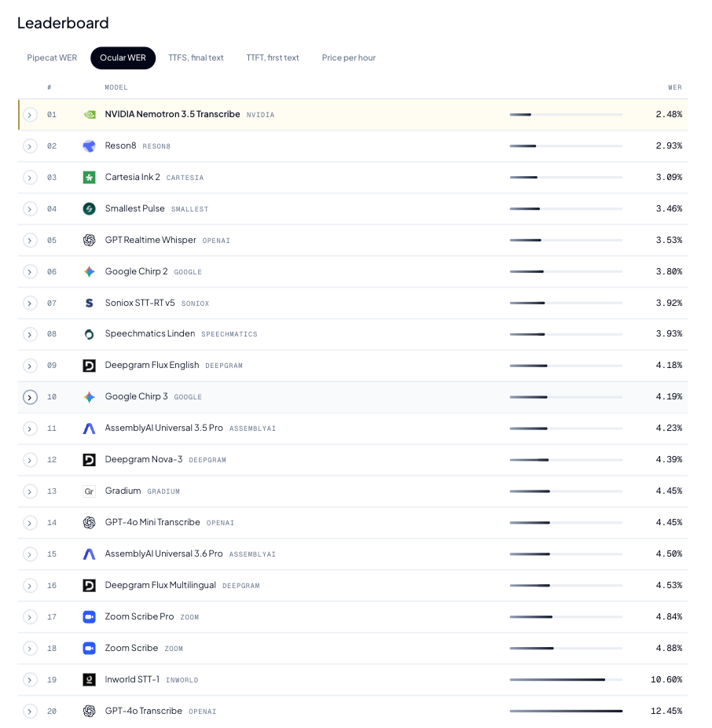Click the OpenAI logo beside GPT-4o Transcribe
712x728 pixels.
89,711
